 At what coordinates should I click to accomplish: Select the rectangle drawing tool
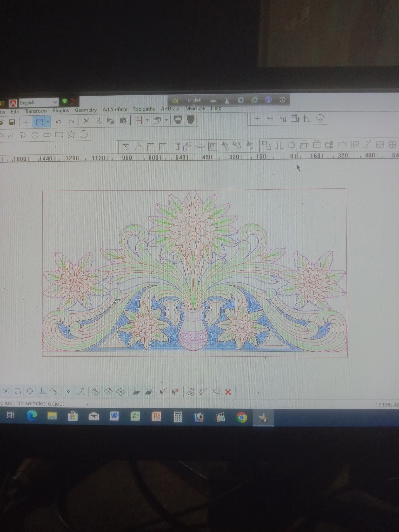(x=59, y=135)
